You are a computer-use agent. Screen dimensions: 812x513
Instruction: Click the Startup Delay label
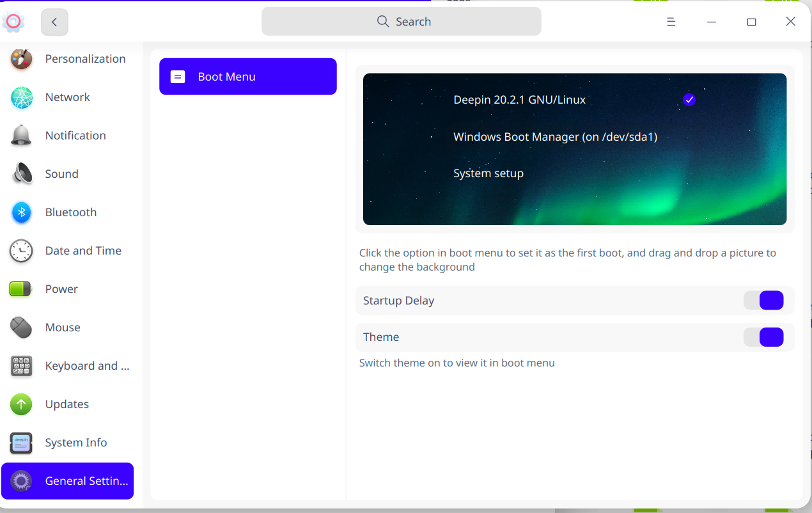[399, 301]
